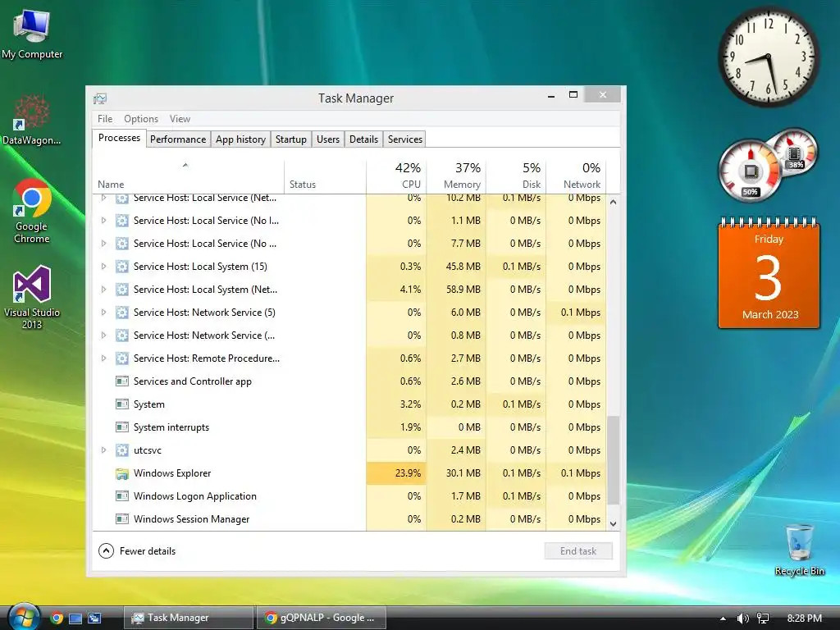The width and height of the screenshot is (840, 630).
Task: Click the Status column header
Action: pos(325,176)
